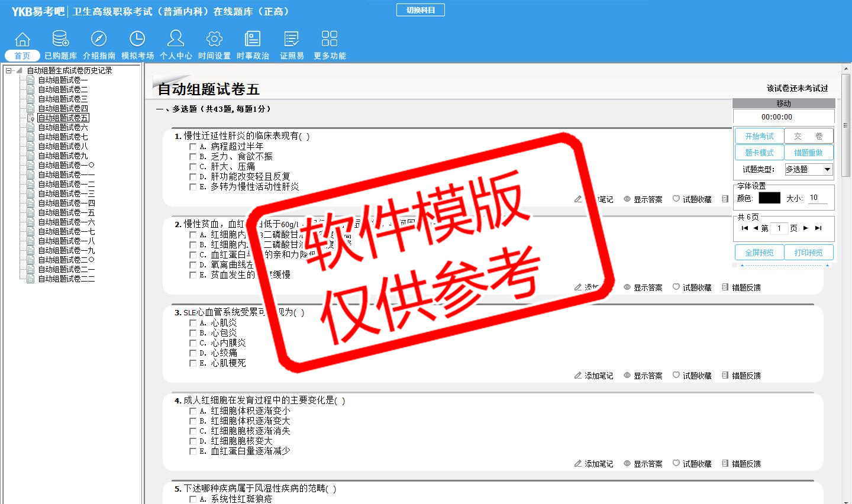
Task: Check option C 心内膜炎 in question 3
Action: coord(193,343)
